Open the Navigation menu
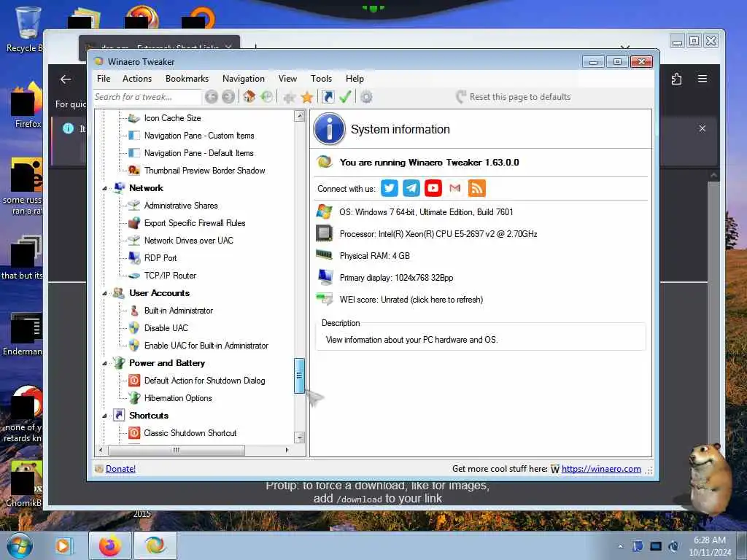This screenshot has width=747, height=560. point(244,79)
